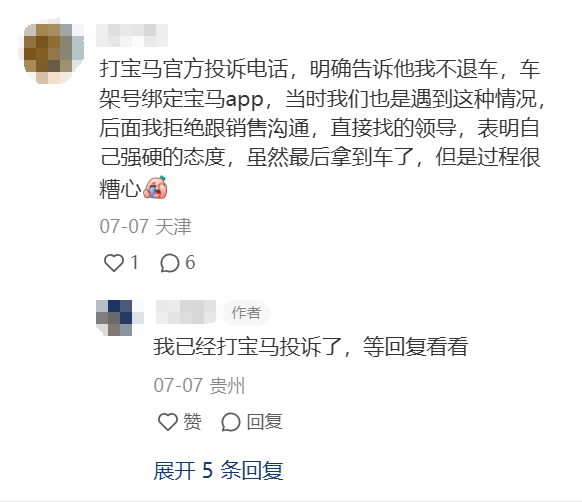Open the top commenter's avatar
Screen dimensions: 582x502
(51, 50)
